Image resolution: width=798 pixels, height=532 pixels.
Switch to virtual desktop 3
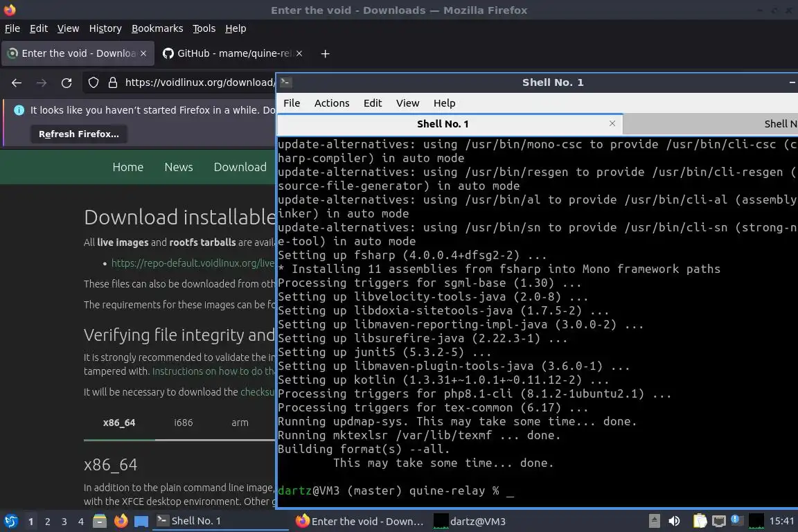(x=64, y=522)
